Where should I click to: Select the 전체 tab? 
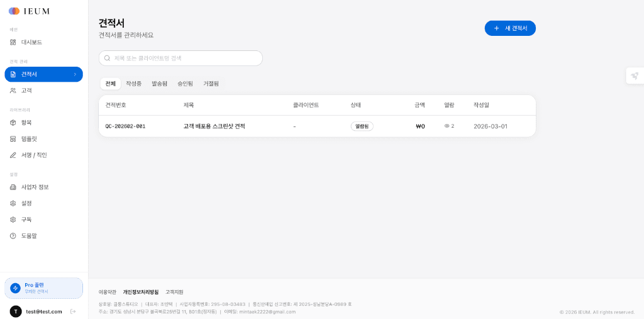tap(111, 84)
